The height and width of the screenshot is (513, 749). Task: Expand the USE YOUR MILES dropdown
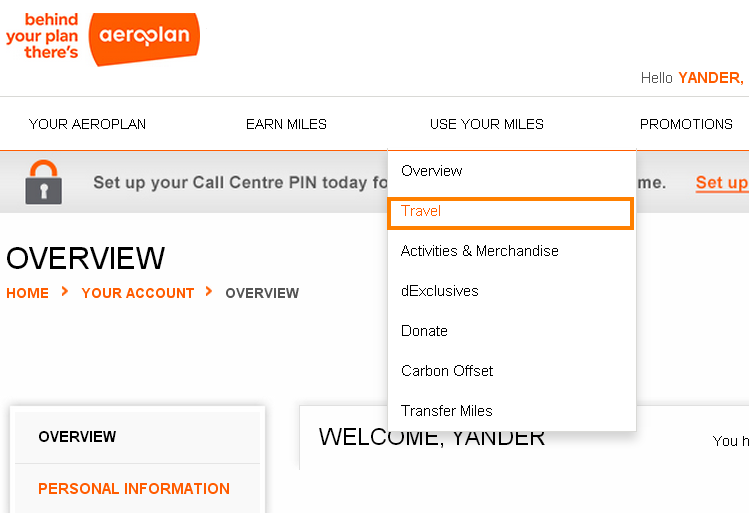coord(486,124)
